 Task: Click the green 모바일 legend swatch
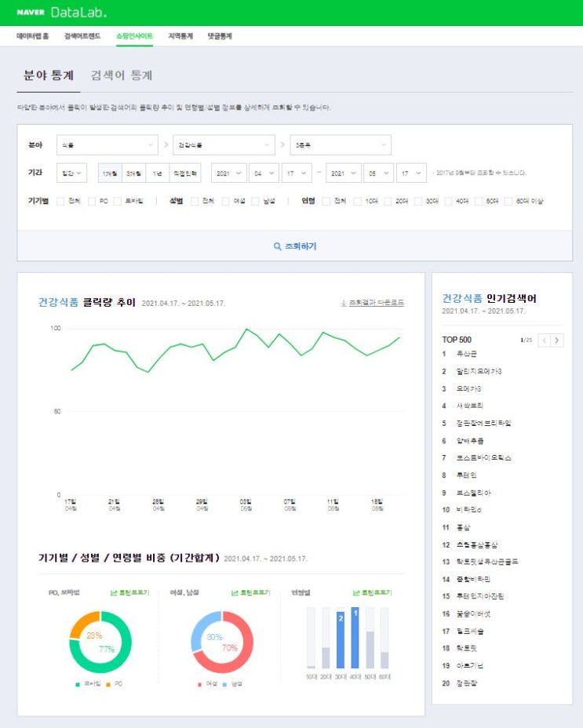pyautogui.click(x=78, y=684)
